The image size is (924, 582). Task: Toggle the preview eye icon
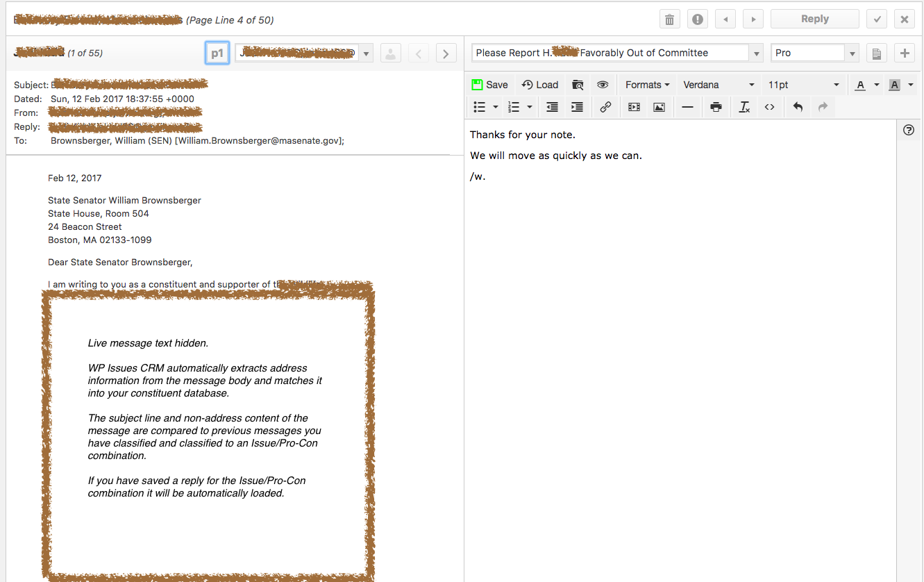click(603, 85)
